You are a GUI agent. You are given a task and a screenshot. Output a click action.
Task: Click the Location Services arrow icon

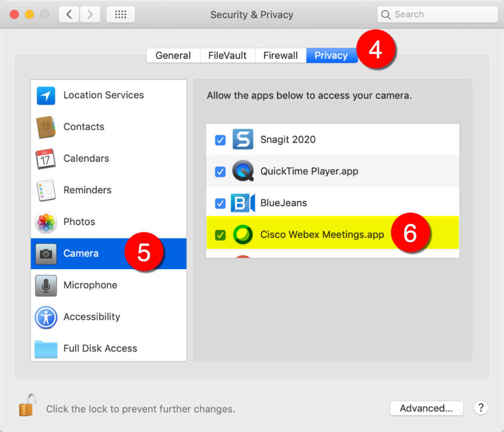(46, 95)
